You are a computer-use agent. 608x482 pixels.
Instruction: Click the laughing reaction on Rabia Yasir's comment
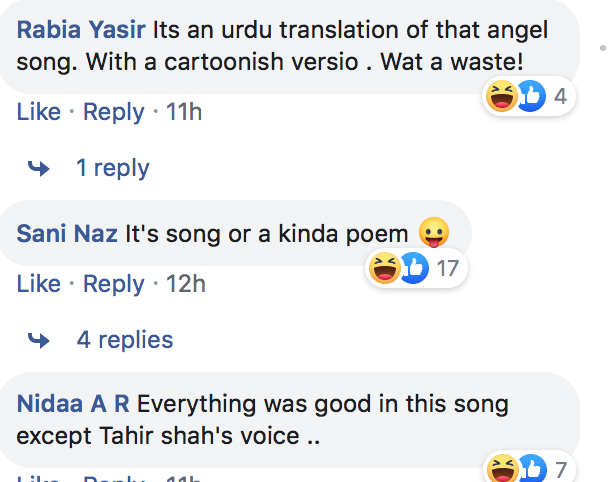[x=502, y=96]
